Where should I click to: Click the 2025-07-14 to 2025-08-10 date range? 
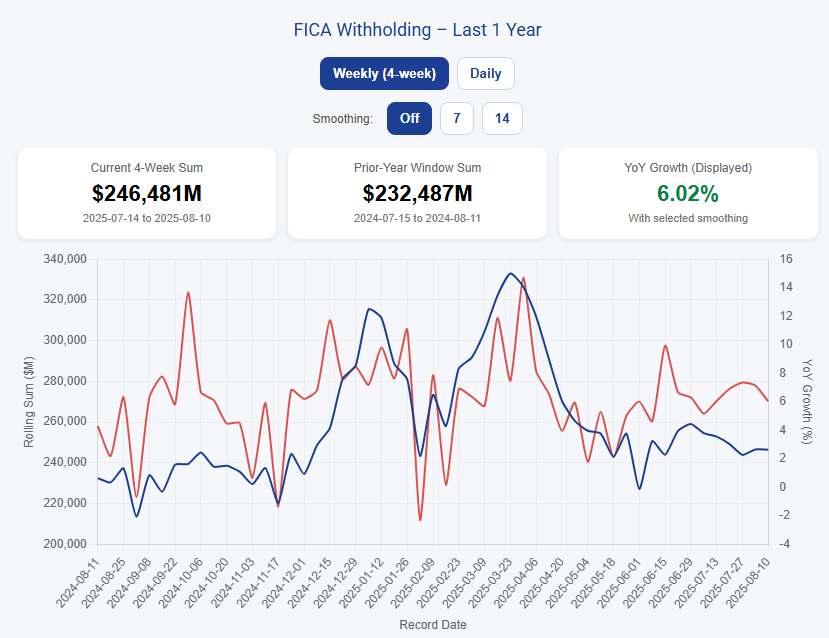(147, 218)
